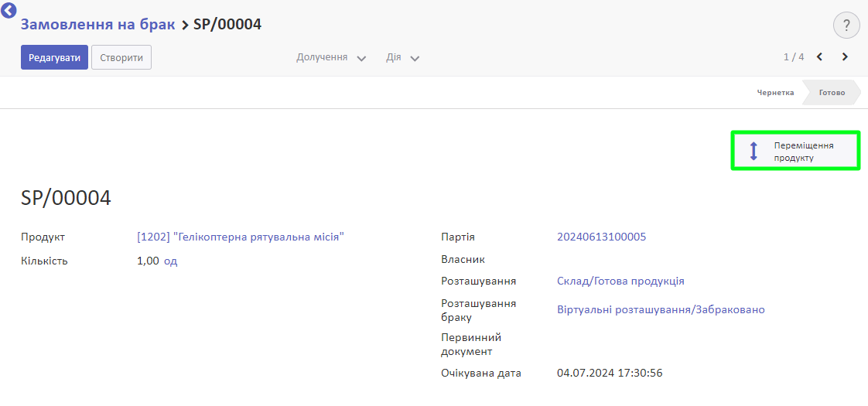Select the Готово status stage

[832, 92]
